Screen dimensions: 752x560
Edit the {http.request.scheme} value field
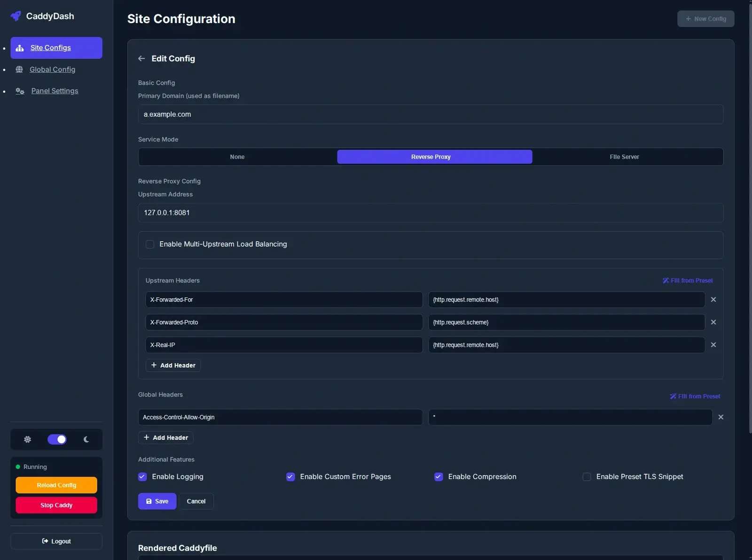pos(566,322)
